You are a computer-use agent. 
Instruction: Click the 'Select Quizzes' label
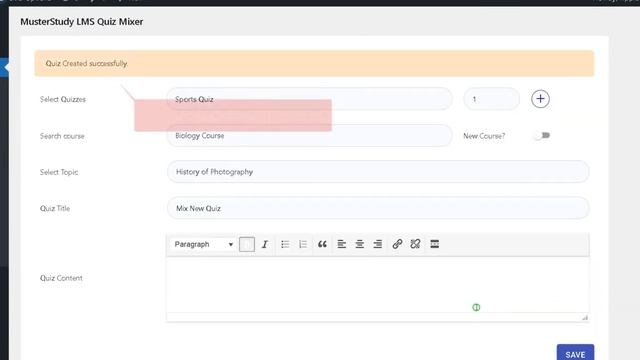(63, 99)
